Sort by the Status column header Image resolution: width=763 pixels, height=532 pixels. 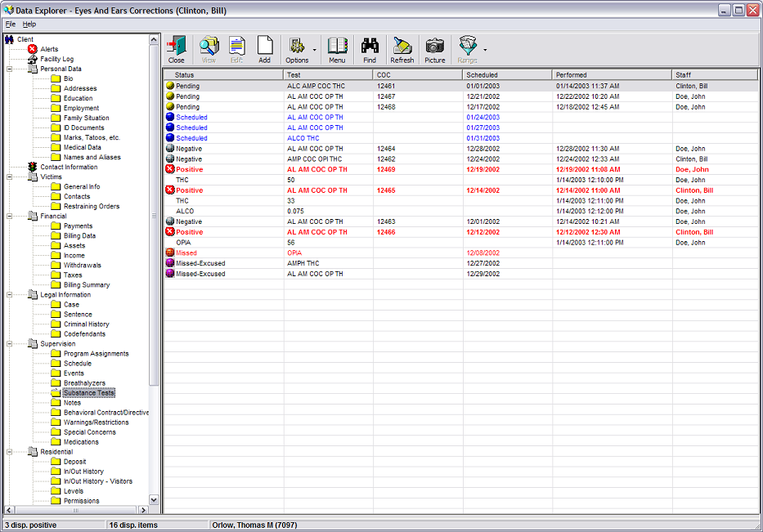223,75
